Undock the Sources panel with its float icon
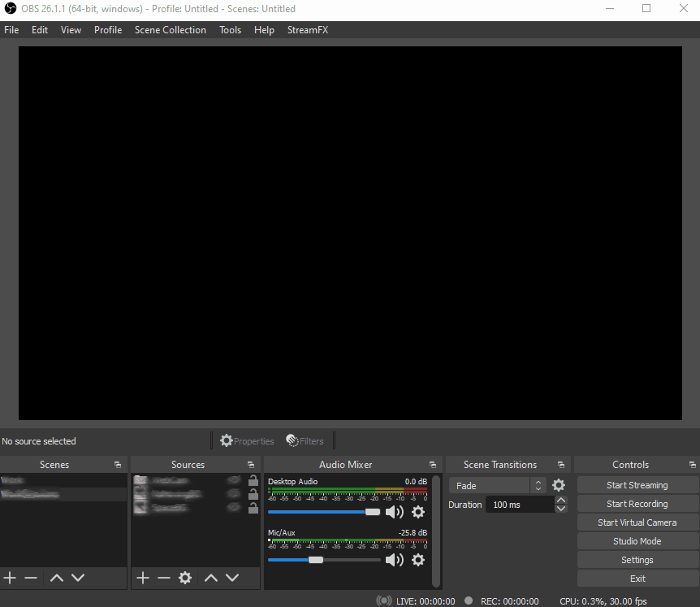The image size is (700, 607). coord(251,465)
